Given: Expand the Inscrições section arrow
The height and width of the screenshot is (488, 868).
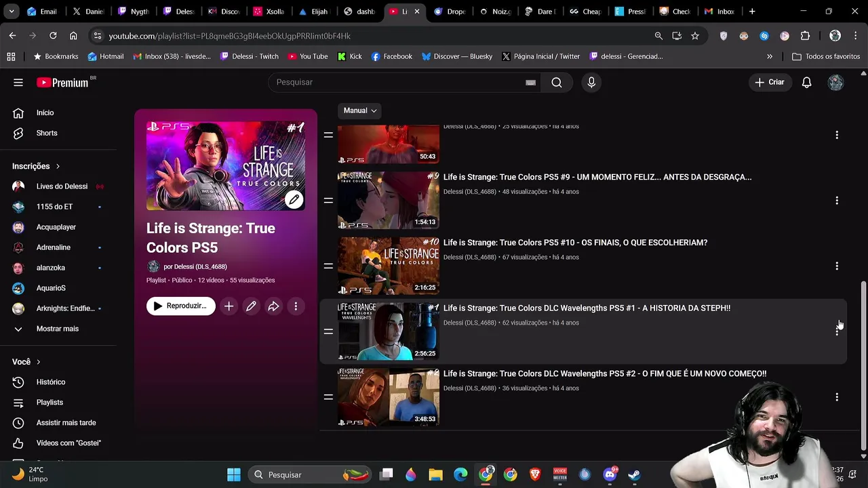Looking at the screenshot, I should [x=58, y=166].
